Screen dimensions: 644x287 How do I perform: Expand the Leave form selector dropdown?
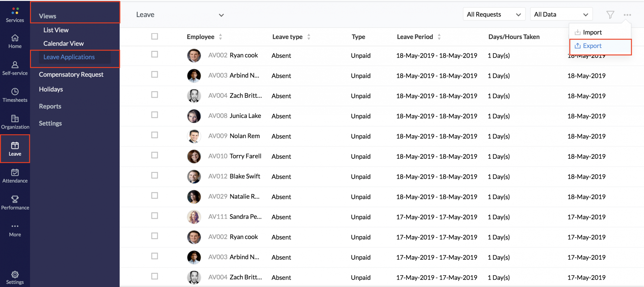(221, 15)
